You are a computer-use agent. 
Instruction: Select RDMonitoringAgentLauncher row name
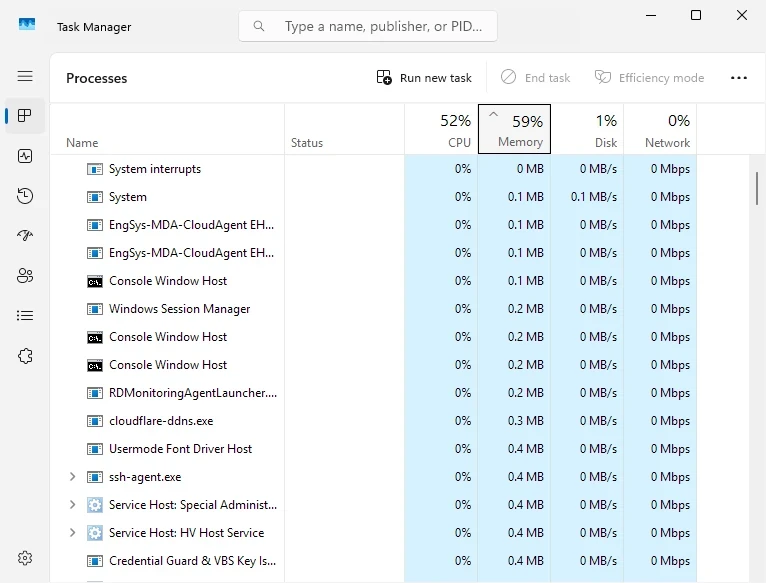[x=193, y=393]
